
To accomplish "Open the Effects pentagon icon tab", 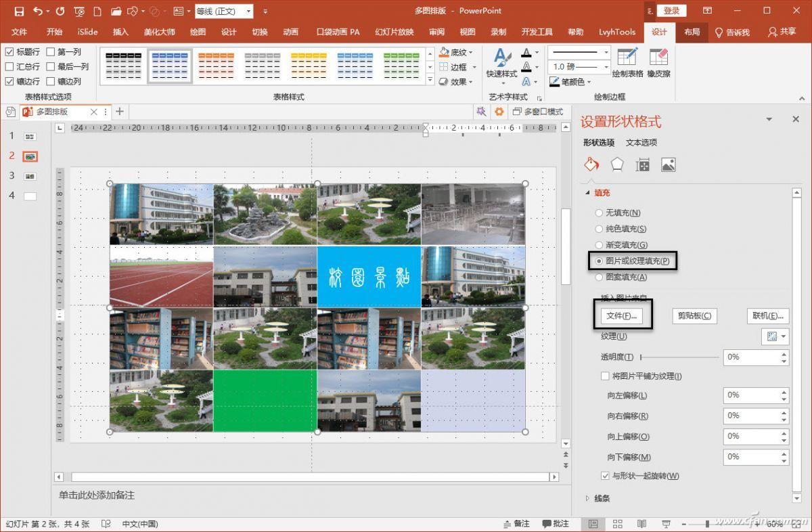I will pyautogui.click(x=616, y=164).
